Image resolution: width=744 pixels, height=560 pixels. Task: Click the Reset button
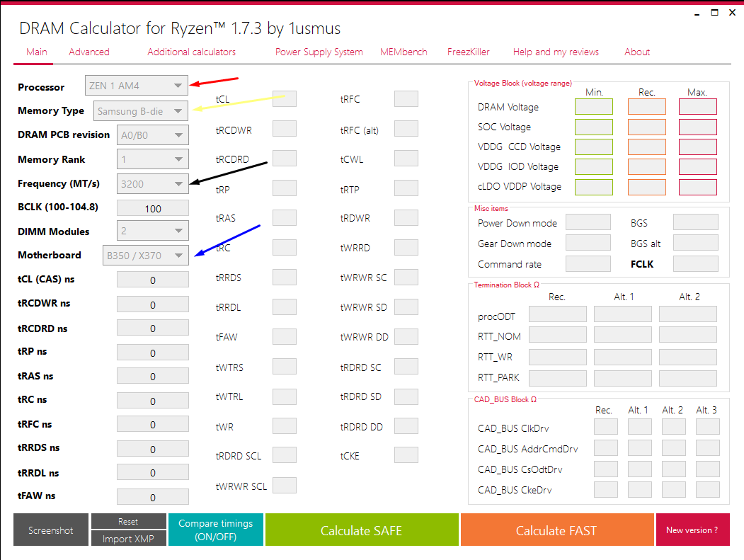coord(129,521)
